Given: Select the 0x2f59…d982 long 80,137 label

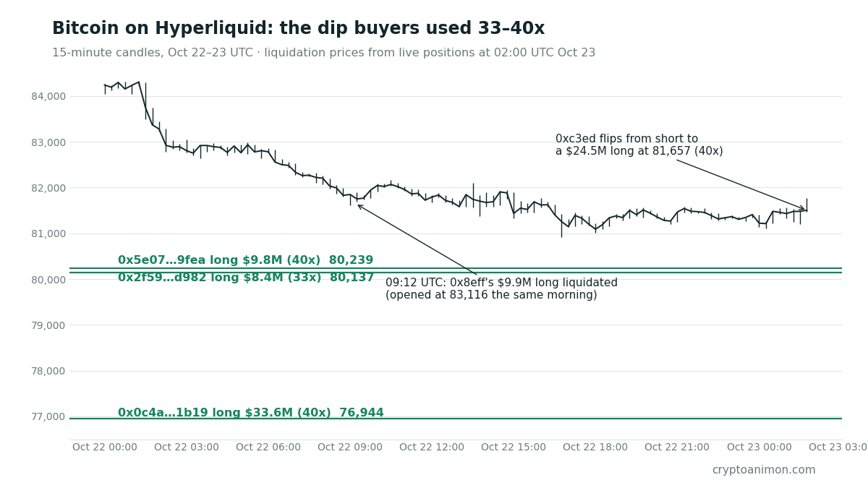Looking at the screenshot, I should click(246, 278).
